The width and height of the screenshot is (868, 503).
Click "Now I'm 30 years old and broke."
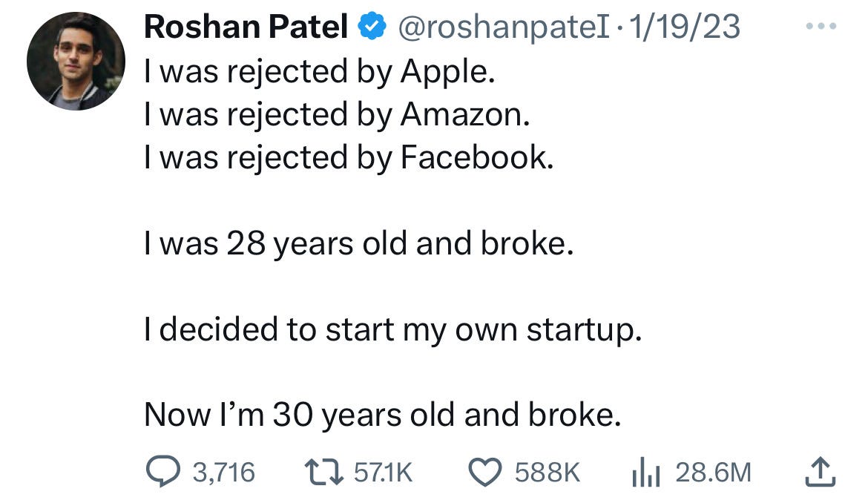pos(383,415)
